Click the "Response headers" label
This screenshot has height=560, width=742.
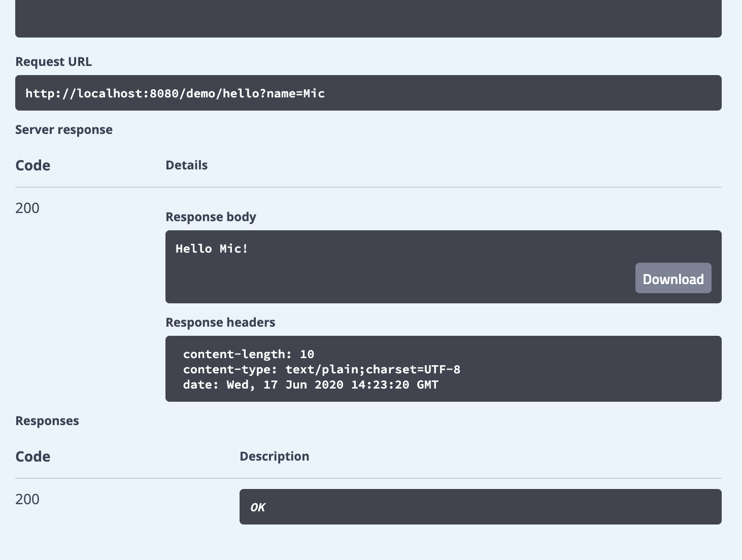220,323
